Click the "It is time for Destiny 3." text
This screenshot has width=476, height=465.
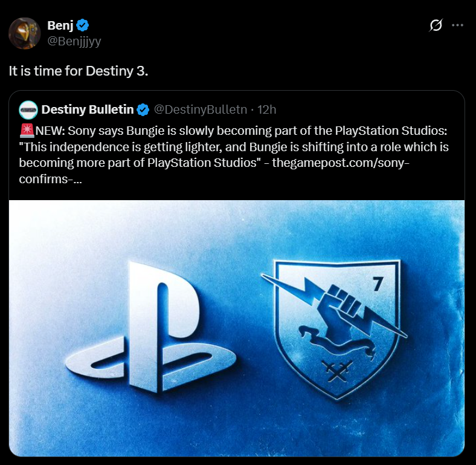point(79,71)
